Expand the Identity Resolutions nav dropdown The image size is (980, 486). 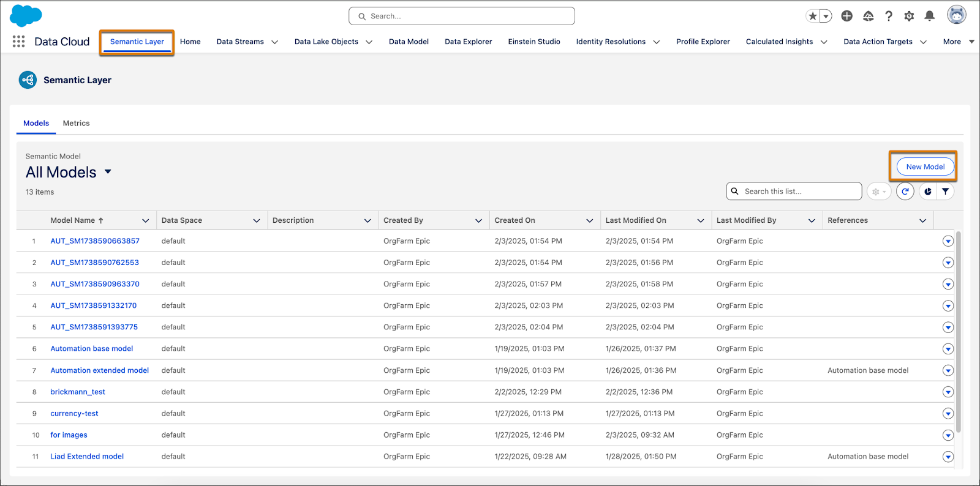(657, 42)
